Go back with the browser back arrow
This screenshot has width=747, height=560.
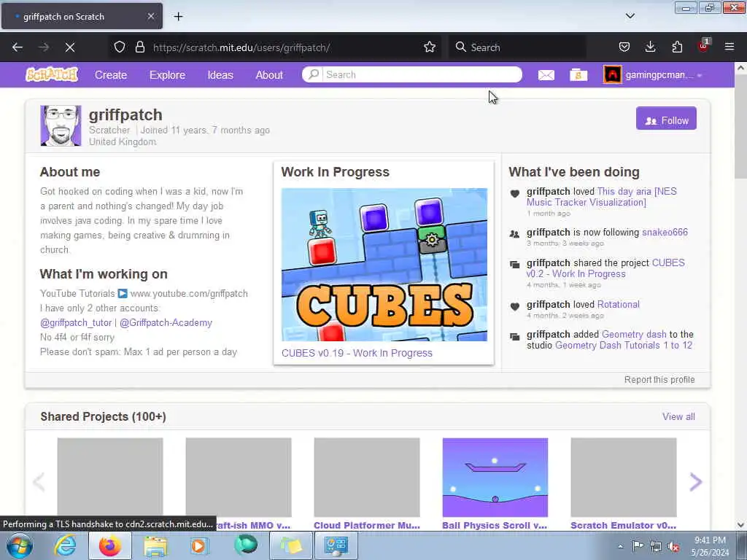pyautogui.click(x=18, y=47)
